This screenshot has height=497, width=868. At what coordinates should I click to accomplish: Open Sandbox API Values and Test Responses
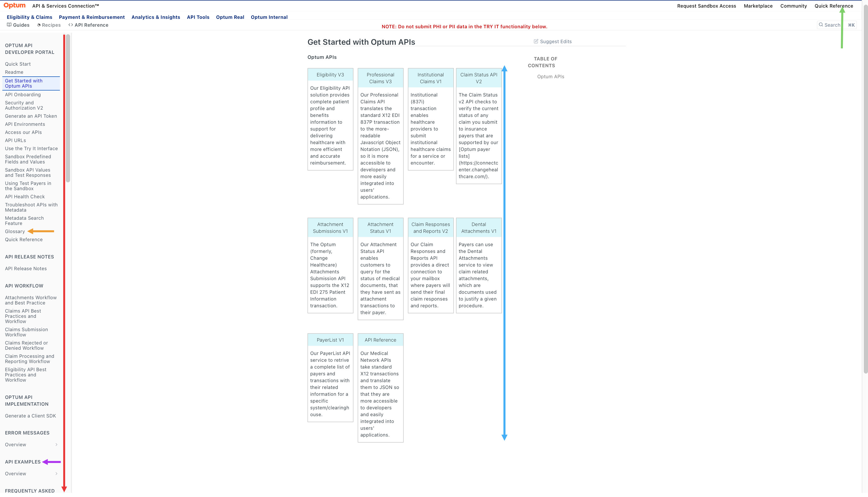28,172
